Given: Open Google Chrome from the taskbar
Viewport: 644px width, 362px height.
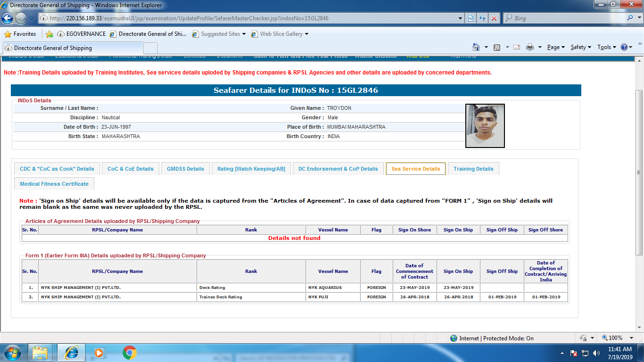Looking at the screenshot, I should point(129,353).
